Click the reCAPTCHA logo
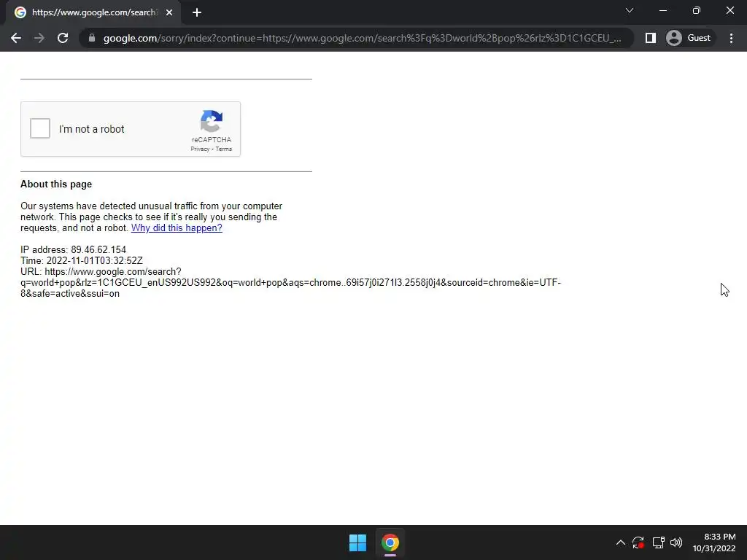The image size is (747, 560). point(212,121)
